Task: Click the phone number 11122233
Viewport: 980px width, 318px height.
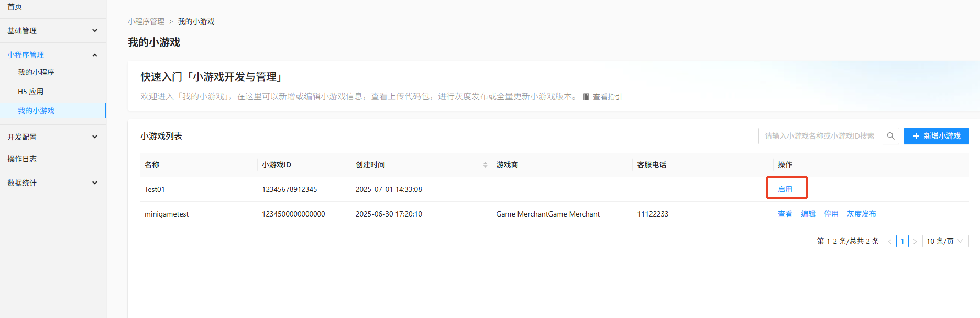Action: [653, 214]
